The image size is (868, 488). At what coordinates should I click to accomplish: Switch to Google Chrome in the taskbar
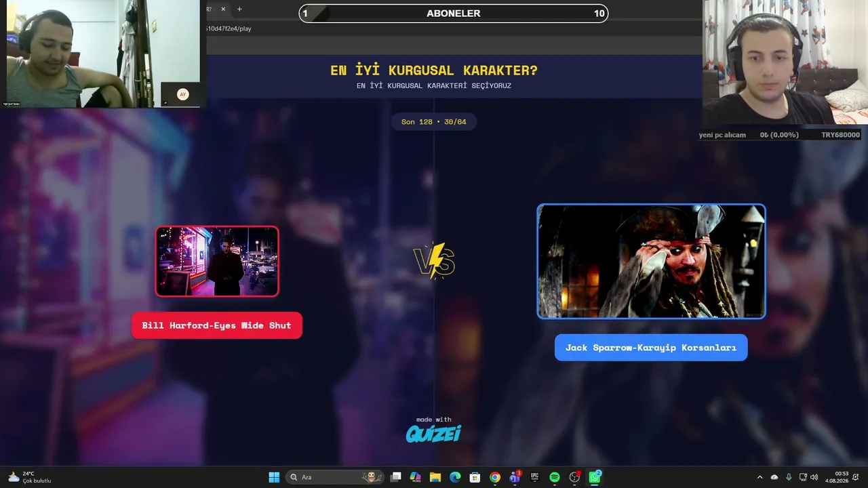click(495, 477)
